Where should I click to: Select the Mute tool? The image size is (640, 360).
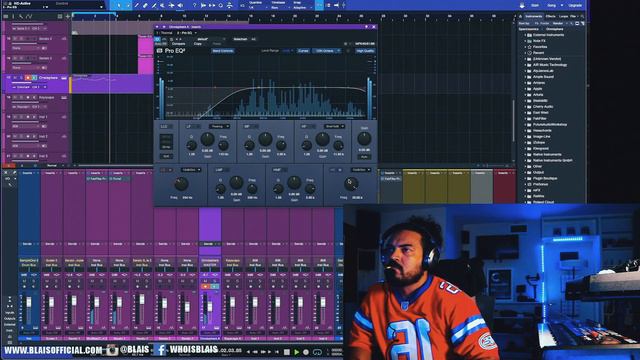click(x=162, y=5)
